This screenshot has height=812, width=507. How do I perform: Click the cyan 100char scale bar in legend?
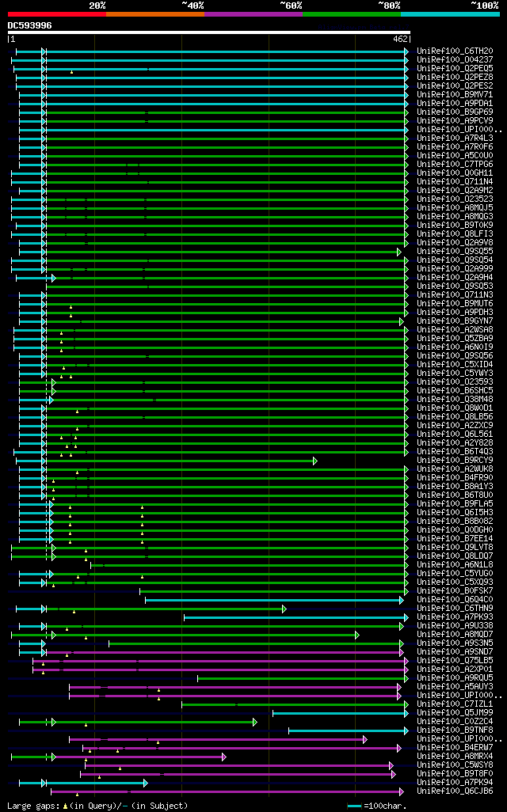click(354, 806)
